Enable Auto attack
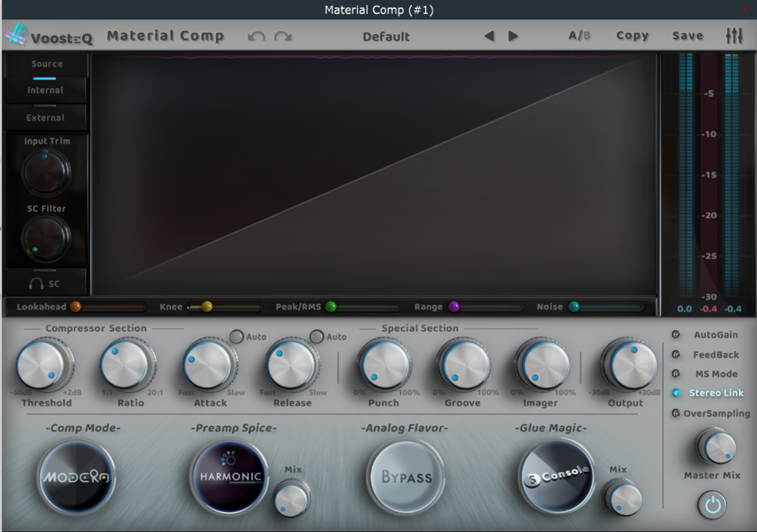 [x=237, y=336]
